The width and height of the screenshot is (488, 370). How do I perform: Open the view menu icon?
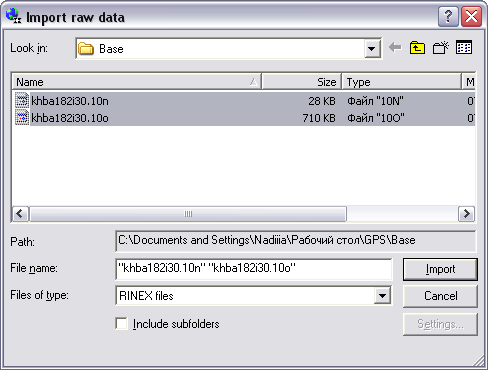click(x=464, y=48)
